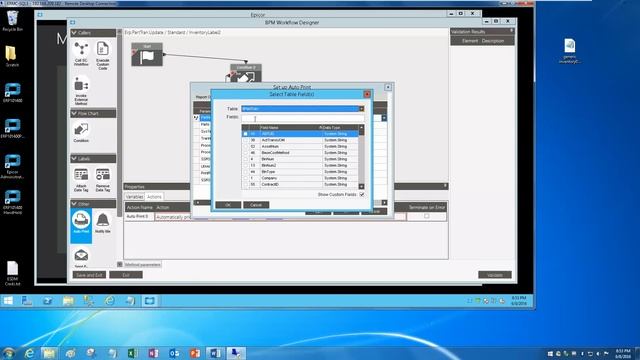Select the Auto-Print 0 action name cell
The height and width of the screenshot is (360, 640).
(x=139, y=216)
